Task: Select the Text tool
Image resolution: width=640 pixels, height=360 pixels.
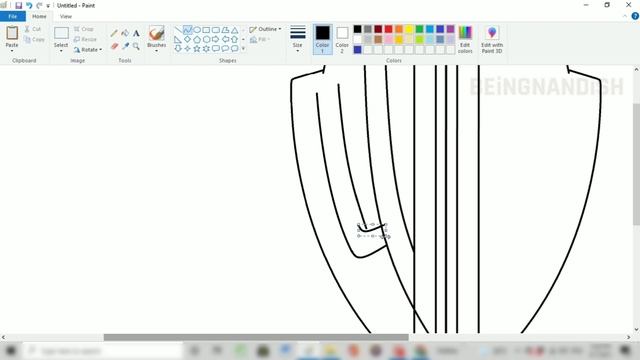Action: (x=136, y=33)
